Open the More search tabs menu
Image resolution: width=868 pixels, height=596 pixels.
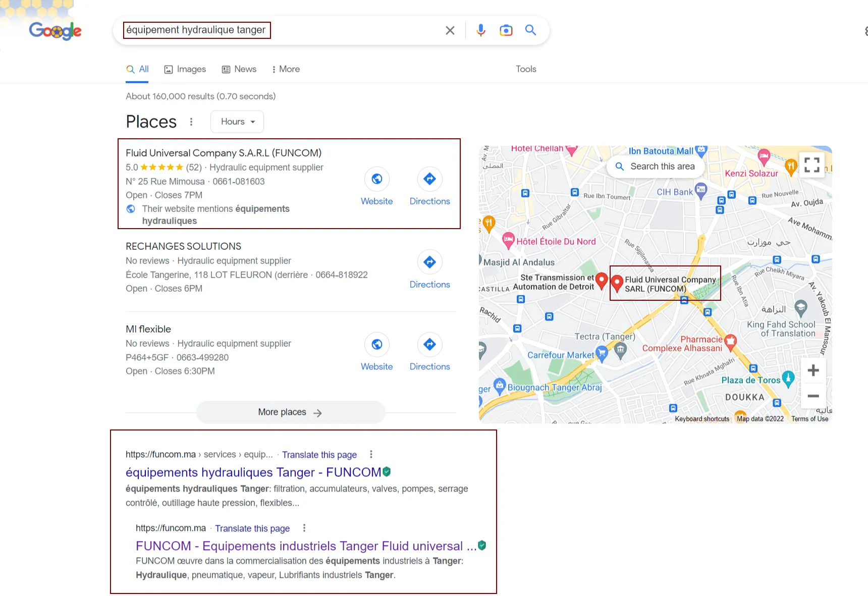click(286, 69)
